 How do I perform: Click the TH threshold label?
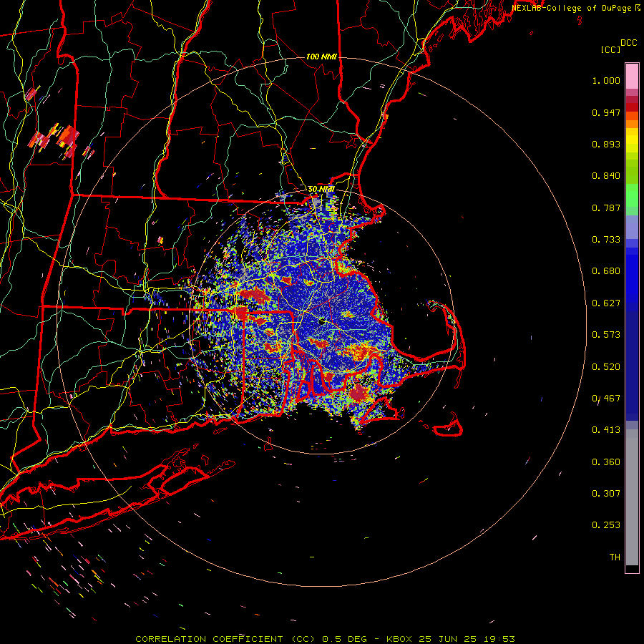[615, 557]
